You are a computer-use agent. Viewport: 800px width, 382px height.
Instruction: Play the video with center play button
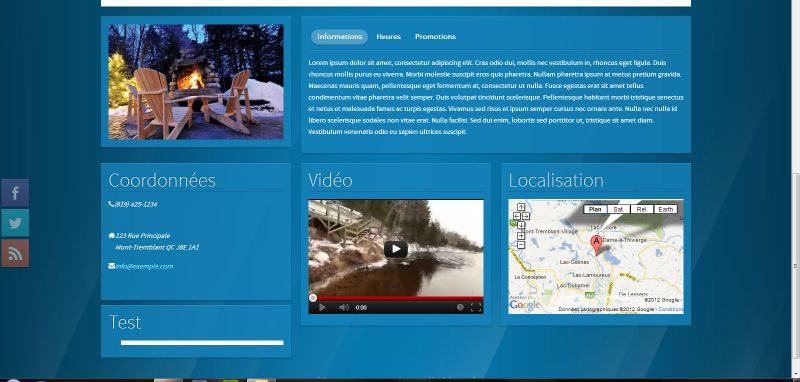tap(395, 249)
